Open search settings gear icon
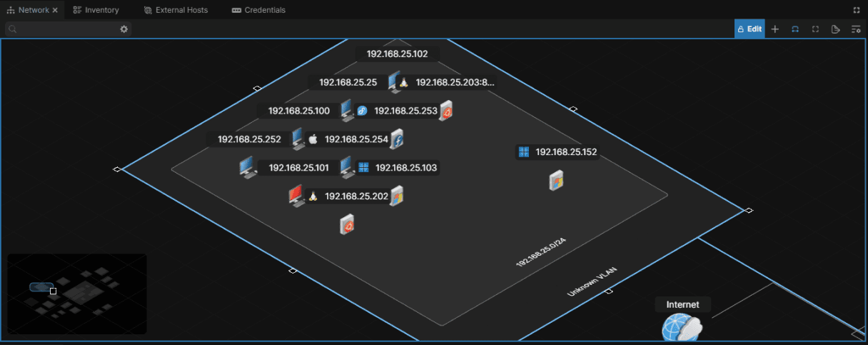This screenshot has height=345, width=868. click(x=123, y=29)
